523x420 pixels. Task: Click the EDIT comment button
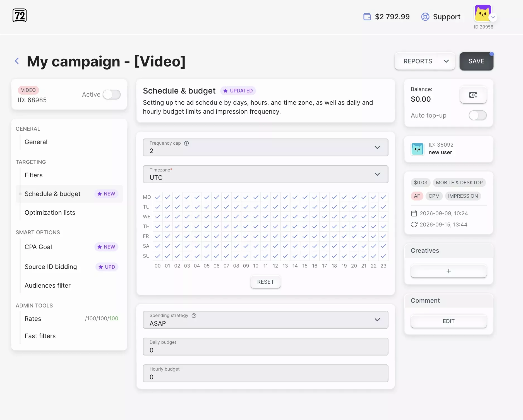tap(448, 321)
